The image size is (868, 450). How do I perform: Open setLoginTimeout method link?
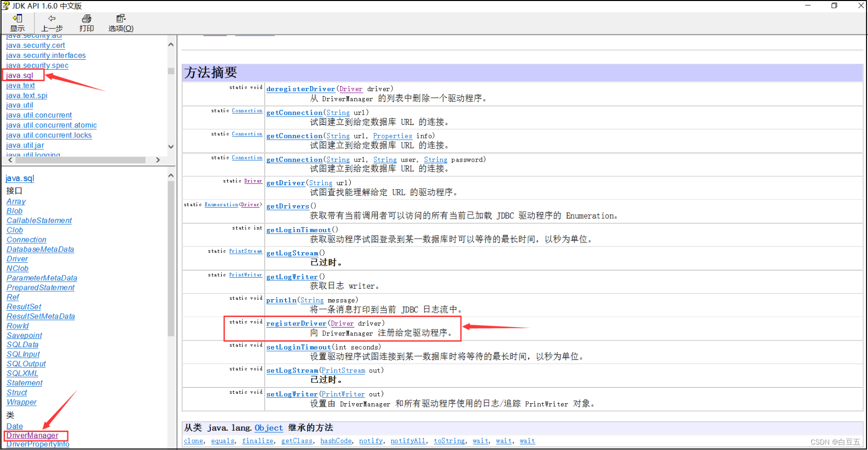298,347
